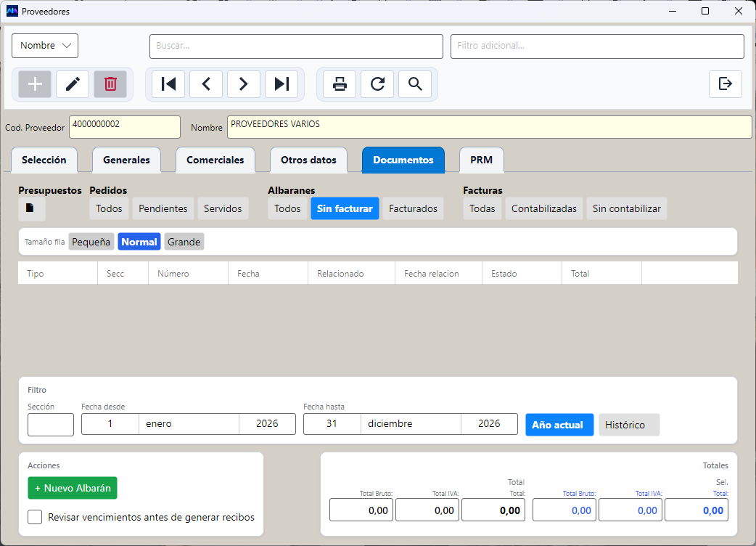Open the PRM tab
Screen dimensions: 756x546
click(x=481, y=160)
